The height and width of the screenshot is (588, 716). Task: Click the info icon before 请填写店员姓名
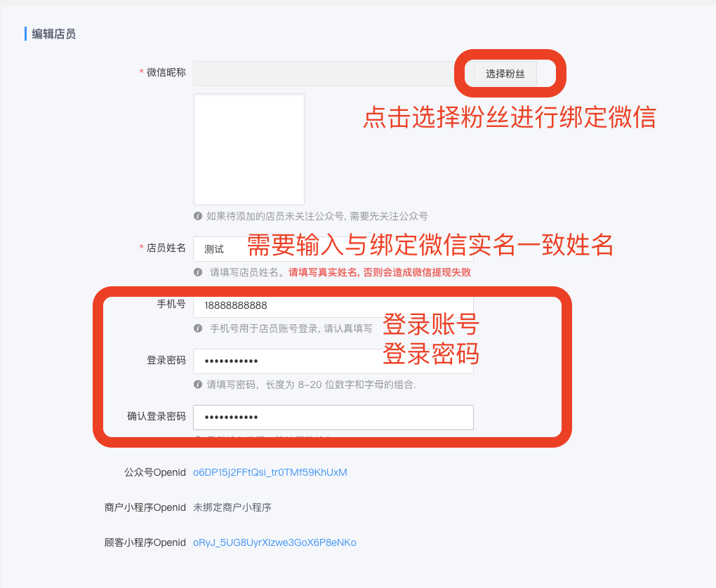[x=198, y=272]
